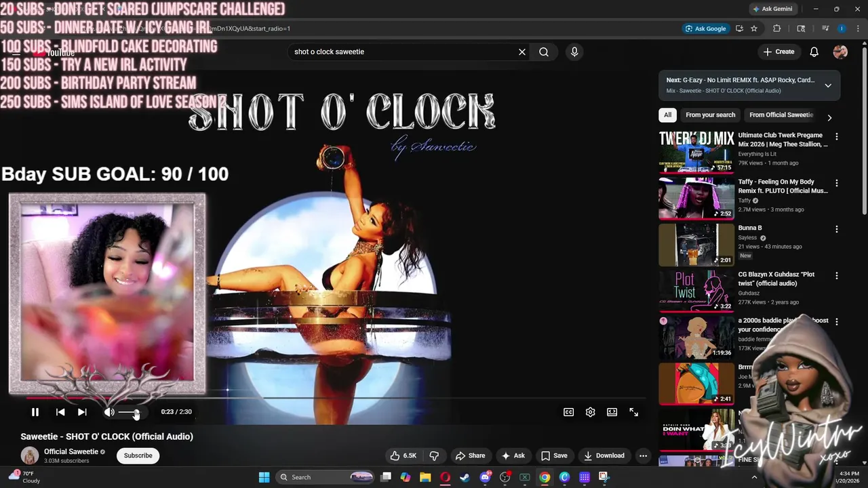
Task: Adjust the player volume slider
Action: point(129,412)
